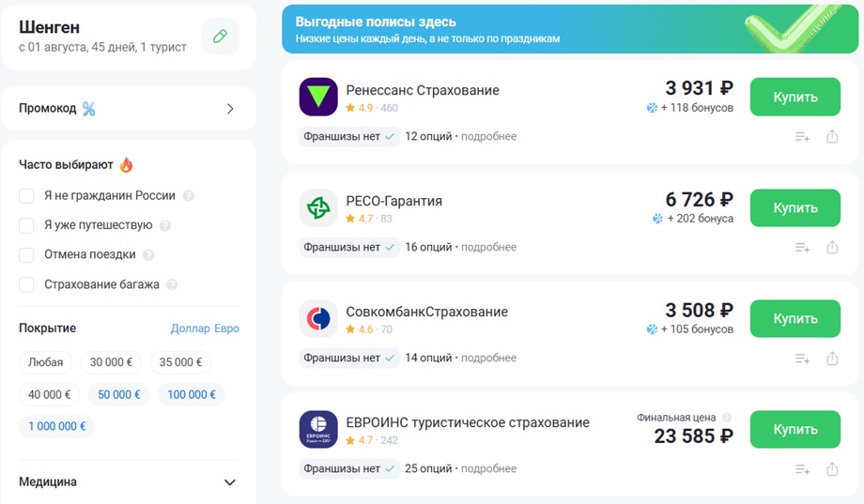
Task: Buy ЕВРОИНС policy for 23 585 ₽
Action: pos(795,429)
